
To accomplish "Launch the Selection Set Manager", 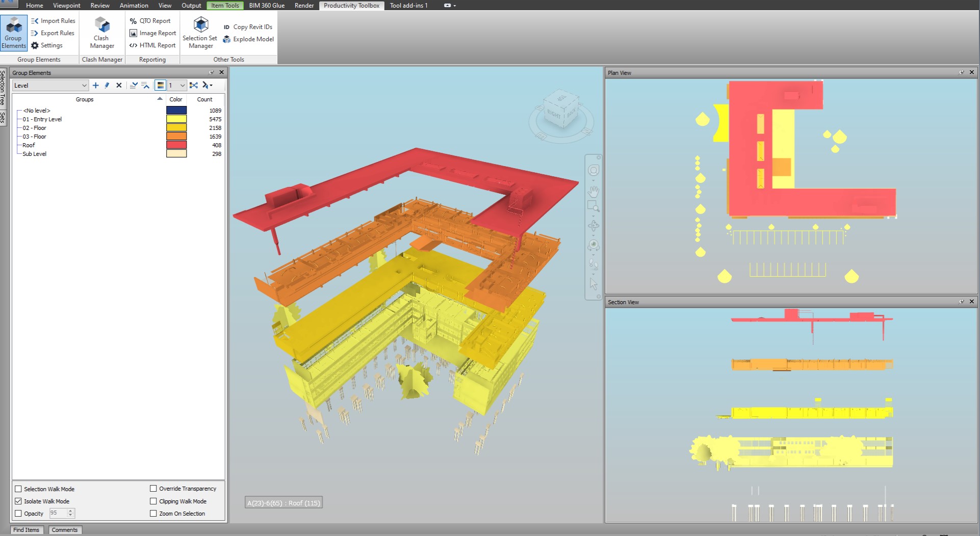I will pyautogui.click(x=200, y=33).
